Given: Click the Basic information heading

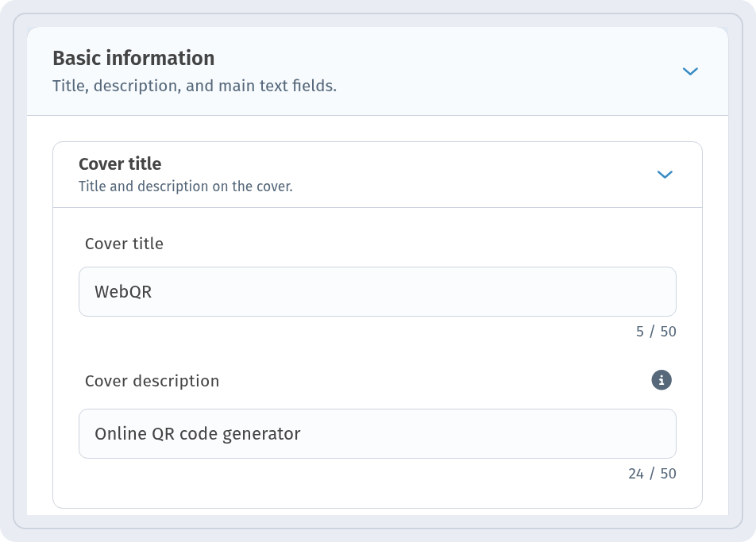Looking at the screenshot, I should [x=133, y=58].
